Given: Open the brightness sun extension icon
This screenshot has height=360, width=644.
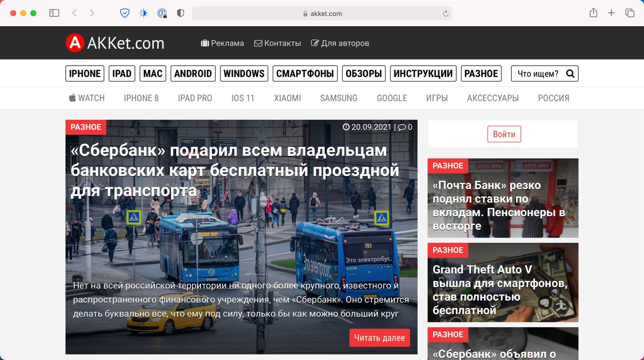Looking at the screenshot, I should pos(143,13).
